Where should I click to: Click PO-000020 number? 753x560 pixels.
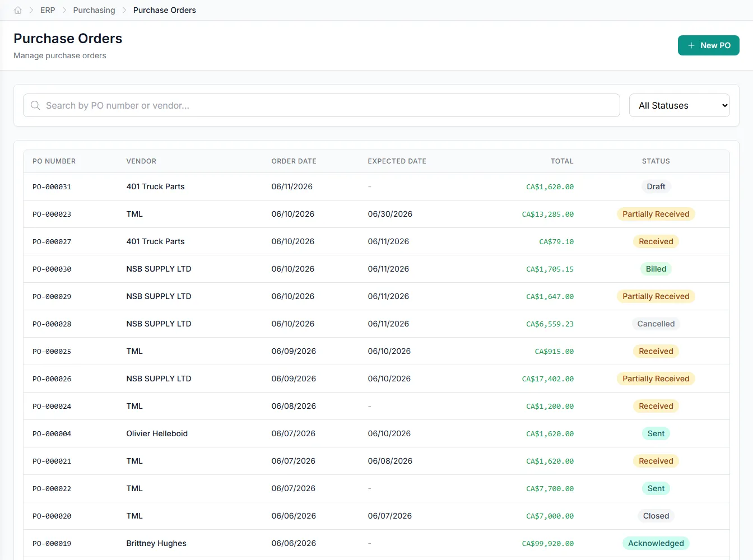[x=52, y=516]
